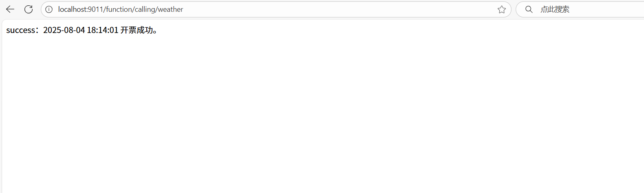The image size is (644, 193).
Task: Focus the address bar showing localhost:9011
Action: (276, 9)
